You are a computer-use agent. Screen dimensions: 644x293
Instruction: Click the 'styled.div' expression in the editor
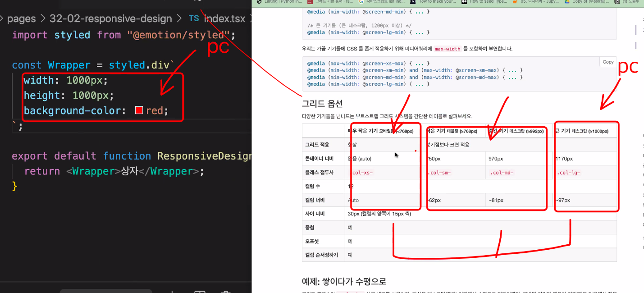(x=139, y=65)
